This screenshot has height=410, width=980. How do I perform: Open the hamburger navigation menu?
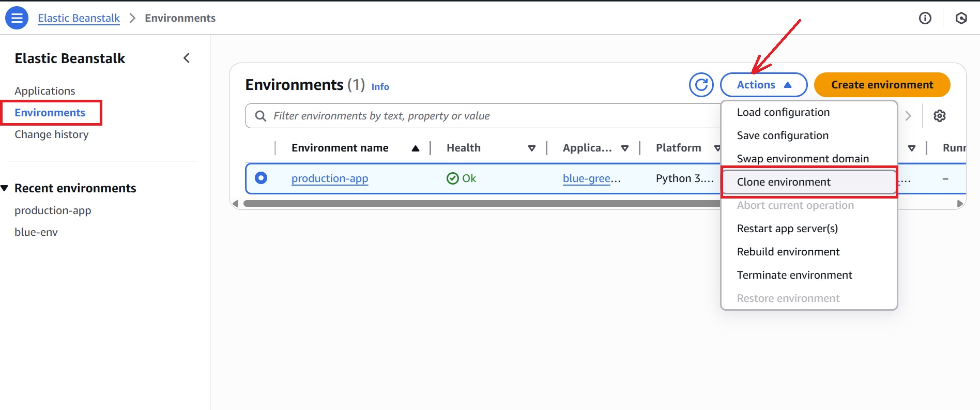[x=17, y=18]
